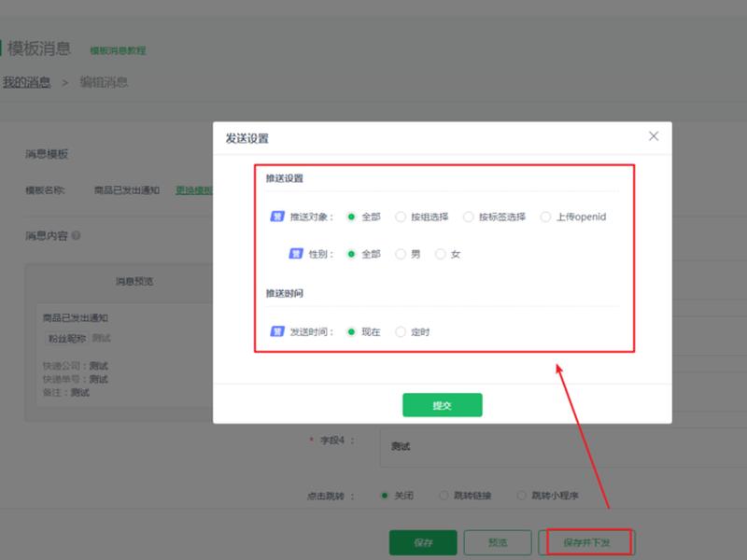747x560 pixels.
Task: Select 全部 for 推送对象
Action: (x=351, y=217)
